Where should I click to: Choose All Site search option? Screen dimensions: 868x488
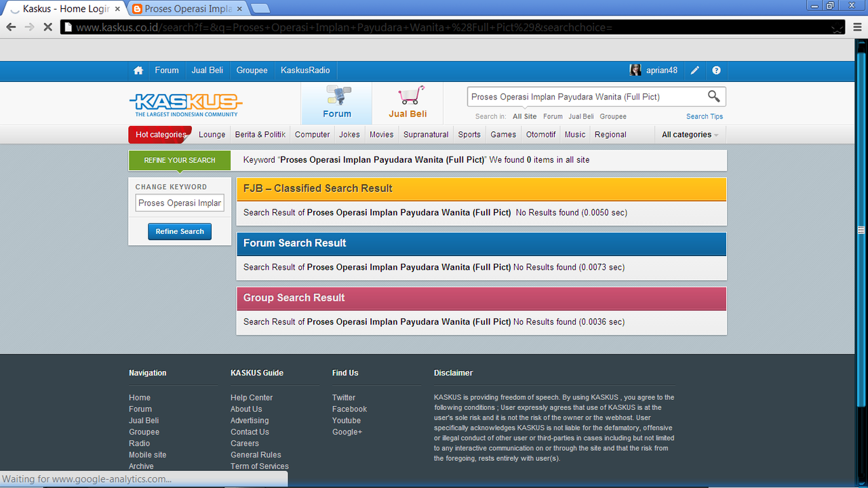pyautogui.click(x=525, y=117)
